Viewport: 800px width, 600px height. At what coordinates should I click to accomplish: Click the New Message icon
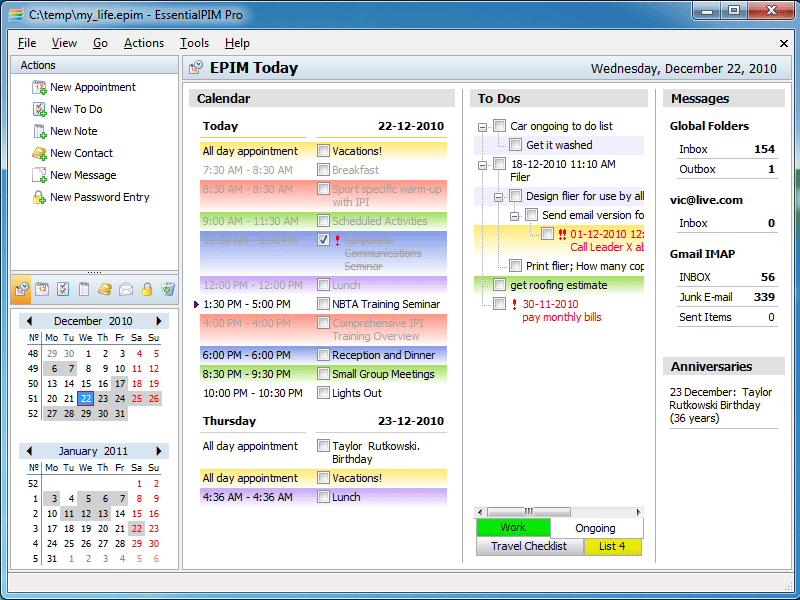click(x=39, y=175)
